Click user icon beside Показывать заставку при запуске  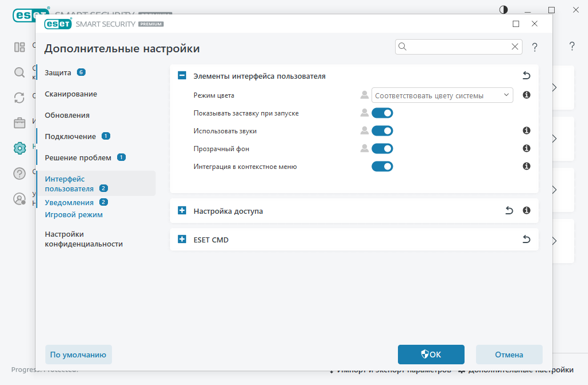click(x=365, y=113)
